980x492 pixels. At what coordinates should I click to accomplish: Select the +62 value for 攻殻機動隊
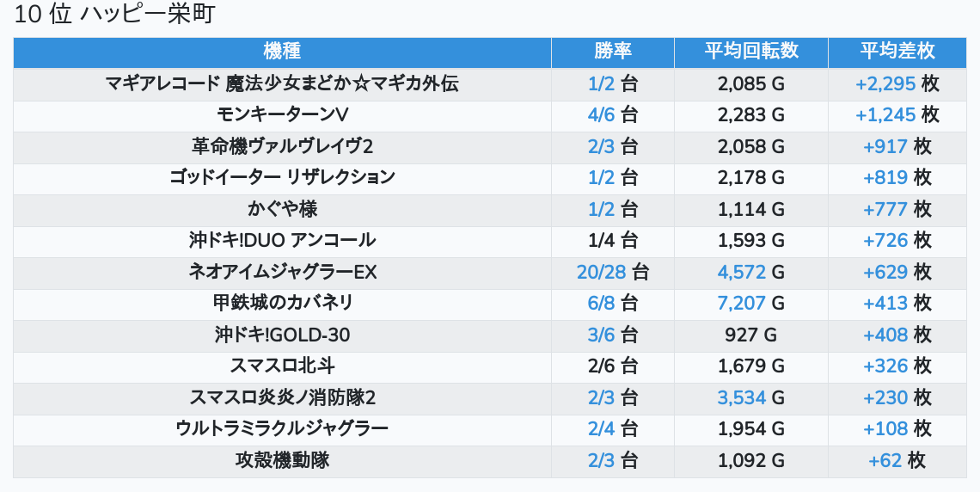click(x=885, y=460)
